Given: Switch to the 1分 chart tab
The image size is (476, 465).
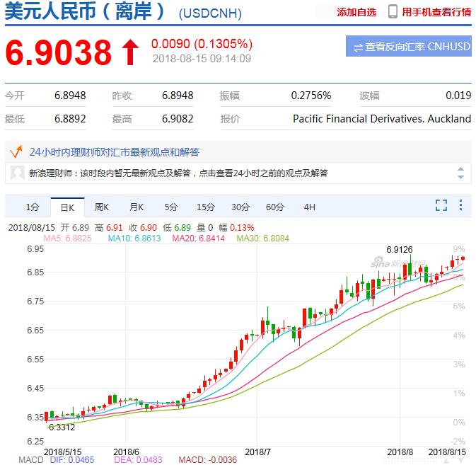Looking at the screenshot, I should pos(33,207).
